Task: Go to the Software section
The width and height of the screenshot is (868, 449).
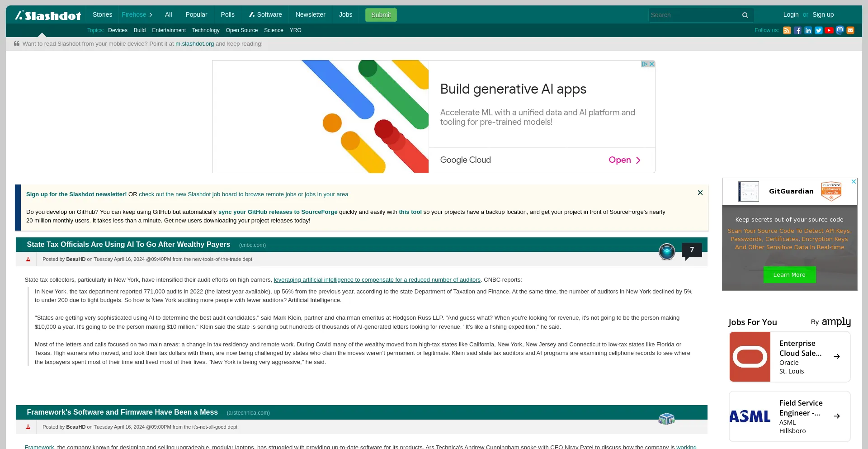Action: [x=265, y=14]
